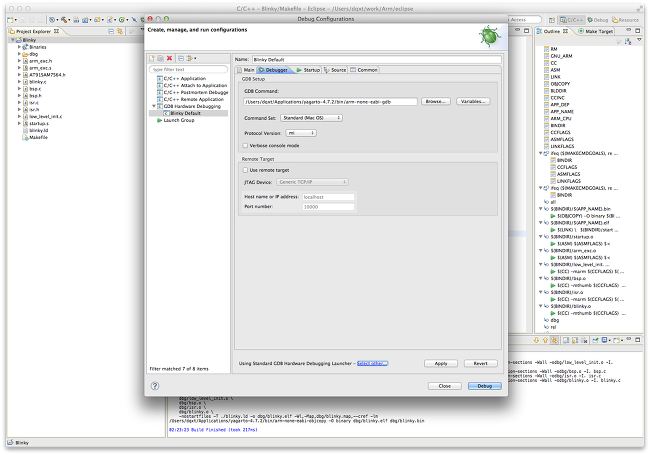
Task: Open Command Set dropdown
Action: [x=311, y=118]
